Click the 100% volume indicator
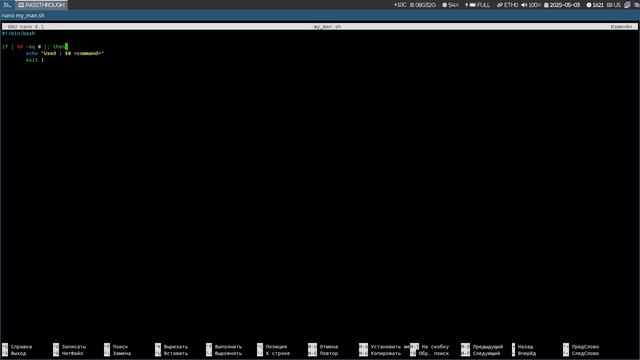The width and height of the screenshot is (640, 360). tap(531, 5)
